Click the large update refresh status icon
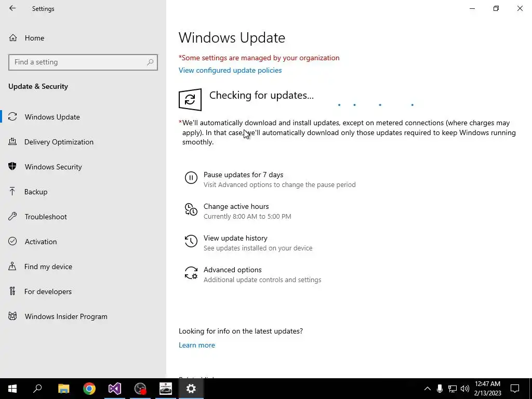Image resolution: width=532 pixels, height=399 pixels. click(x=190, y=100)
